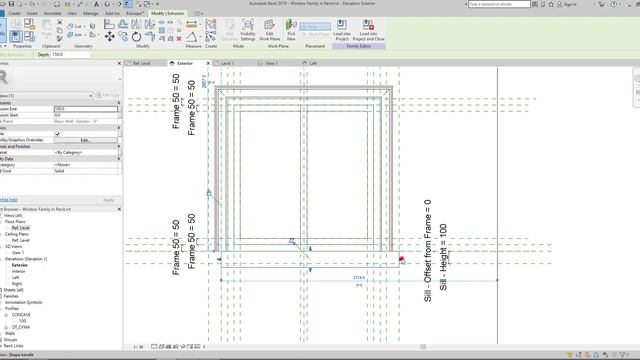Click Edit button for Visibility/Graphics Overrides
Image resolution: width=640 pixels, height=360 pixels.
pos(86,140)
